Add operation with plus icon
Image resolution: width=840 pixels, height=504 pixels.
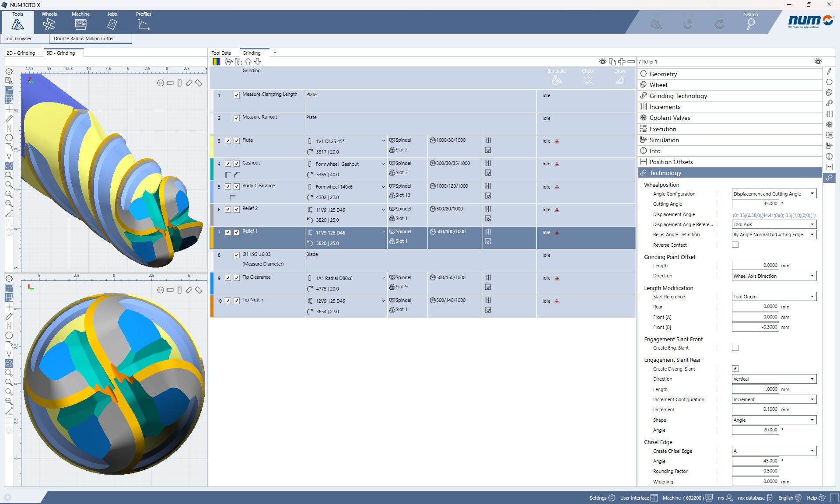point(621,62)
